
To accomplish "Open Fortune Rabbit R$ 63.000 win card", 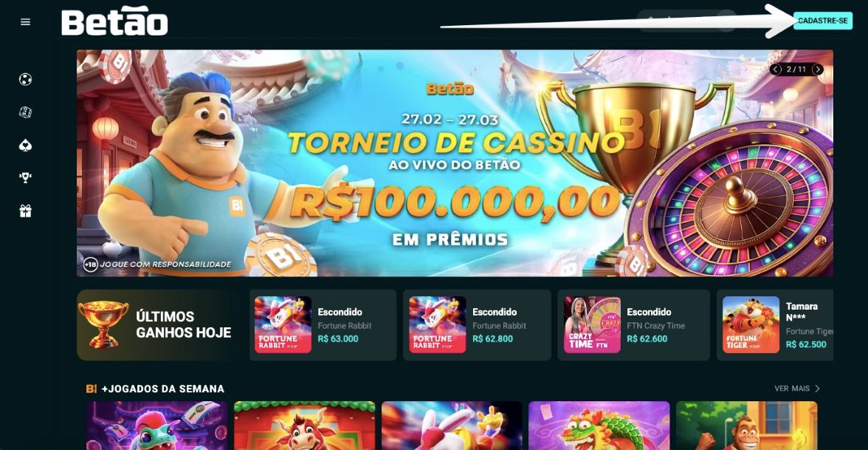I will pos(323,325).
